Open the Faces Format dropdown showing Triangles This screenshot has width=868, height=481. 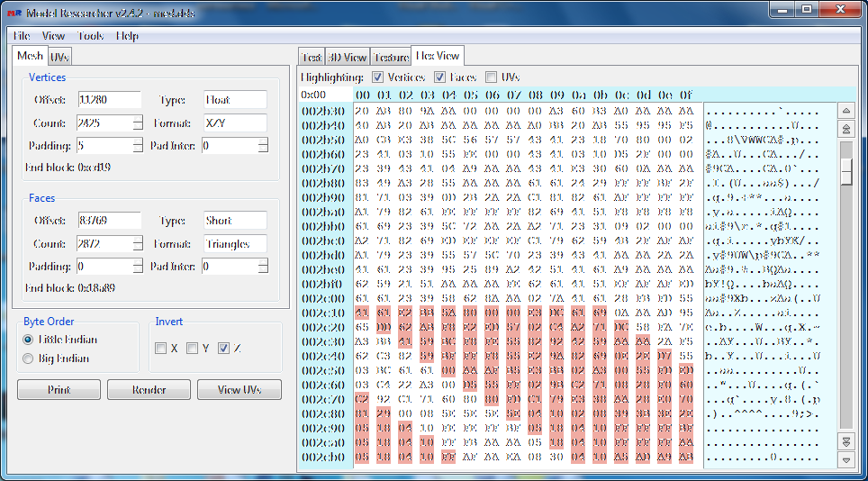tap(234, 244)
